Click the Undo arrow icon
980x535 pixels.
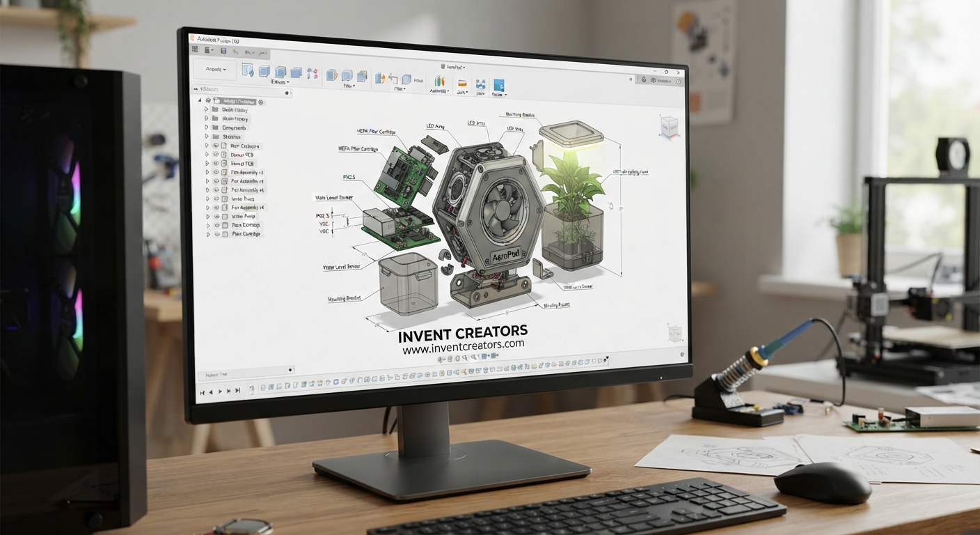[x=235, y=52]
